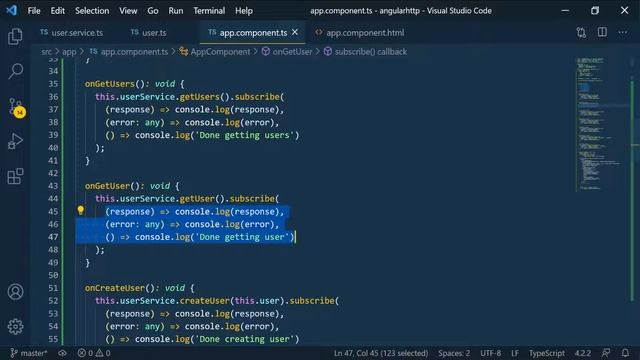The image size is (640, 360).
Task: Click the cursor position Ln 47, Col 45 status
Action: (381, 353)
